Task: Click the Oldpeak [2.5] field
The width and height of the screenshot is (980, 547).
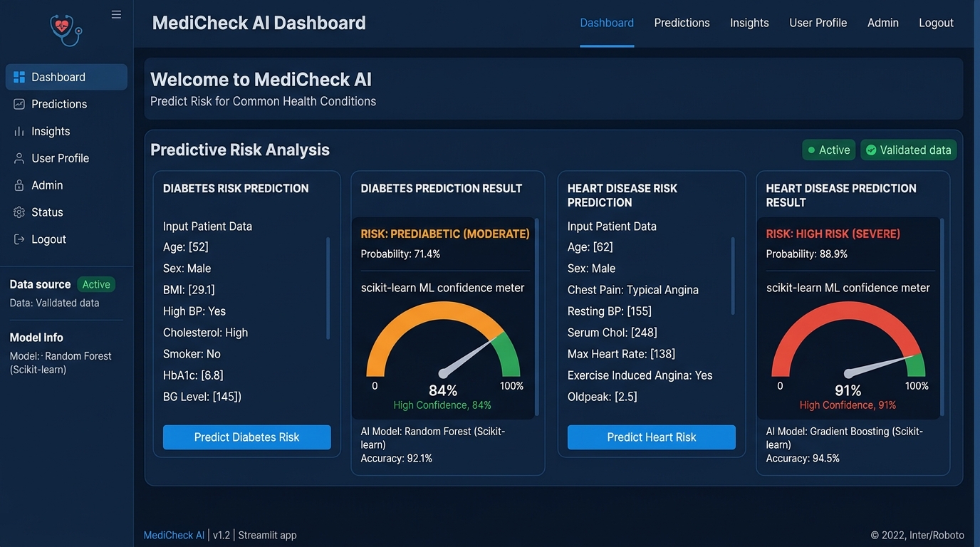Action: tap(603, 397)
